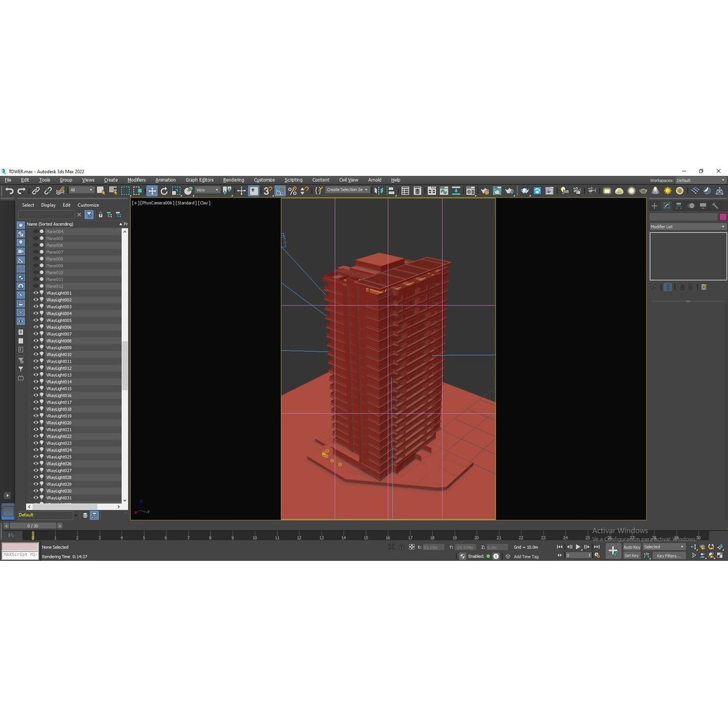Open the Modifier List dropdown
Image resolution: width=728 pixels, height=728 pixels.
pos(688,226)
